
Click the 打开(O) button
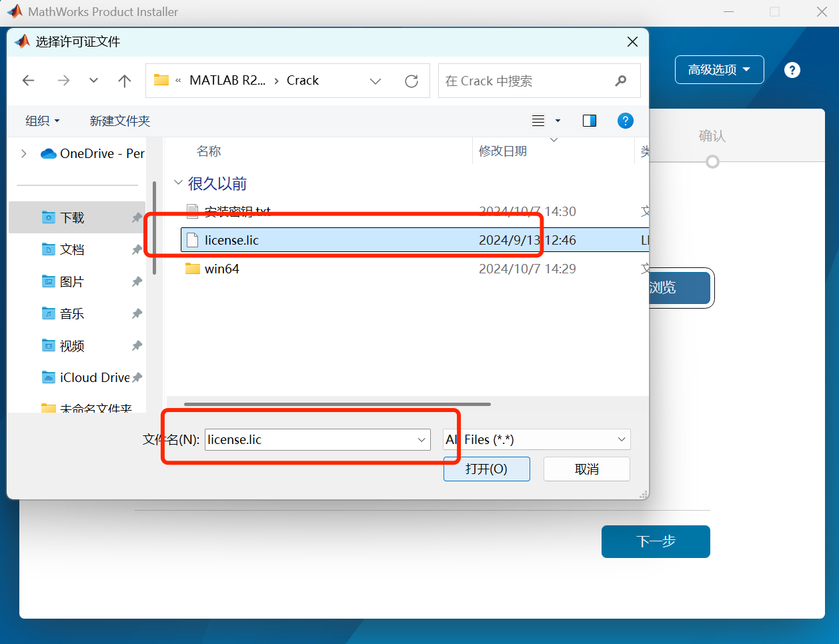point(487,469)
